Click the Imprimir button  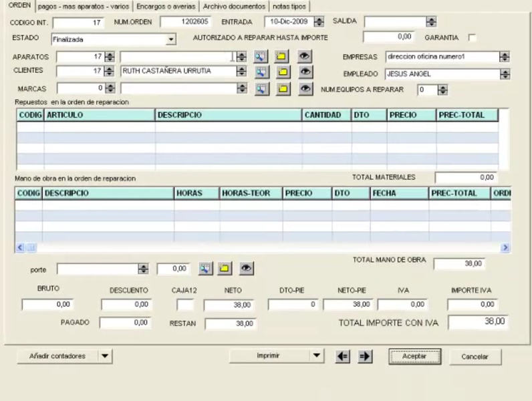[x=269, y=356]
